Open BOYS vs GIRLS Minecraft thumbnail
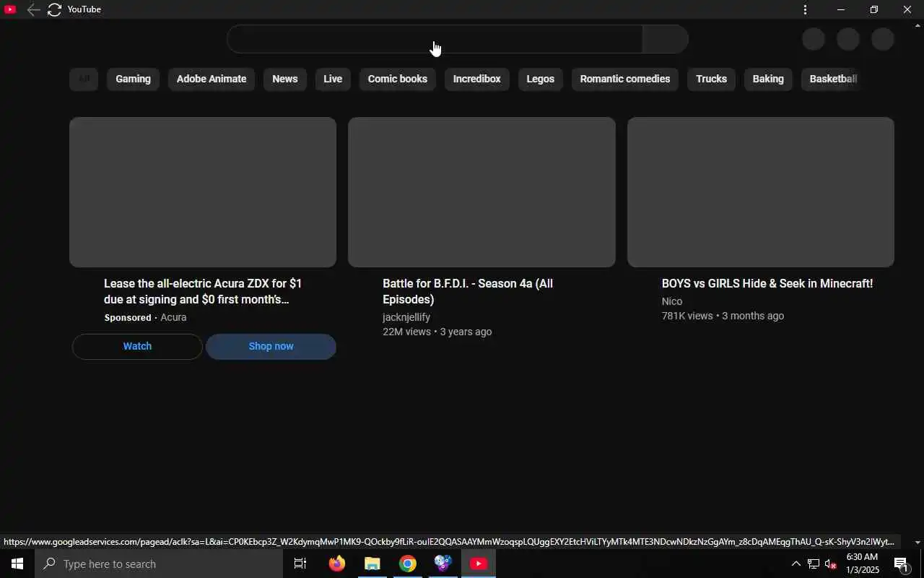This screenshot has height=578, width=924. pos(761,192)
